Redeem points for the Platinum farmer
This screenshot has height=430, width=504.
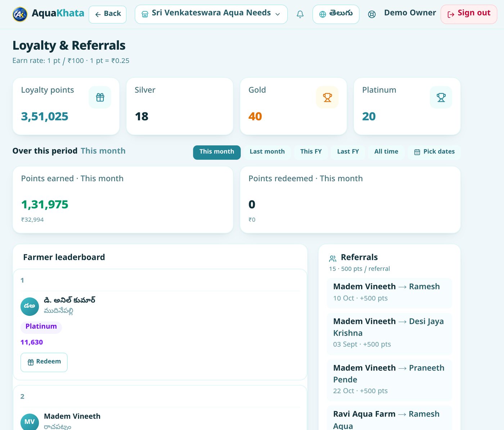click(44, 362)
